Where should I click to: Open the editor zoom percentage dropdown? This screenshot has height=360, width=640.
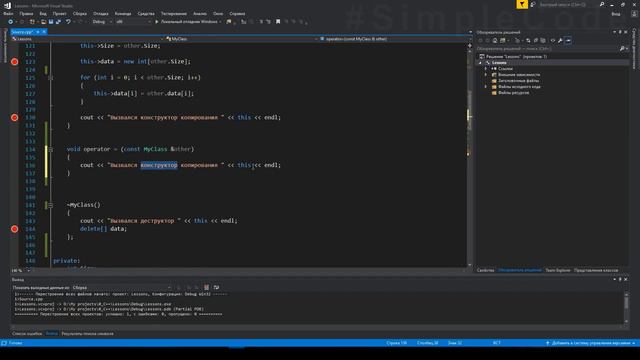(21, 270)
